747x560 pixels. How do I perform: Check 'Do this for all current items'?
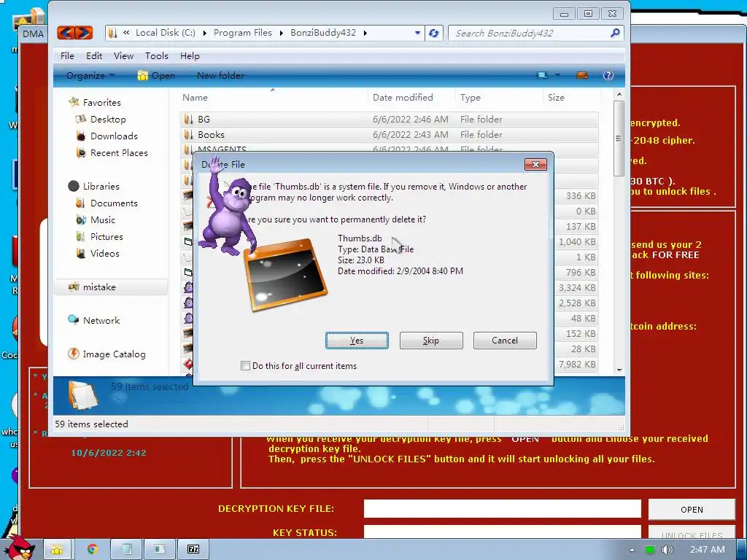coord(245,366)
